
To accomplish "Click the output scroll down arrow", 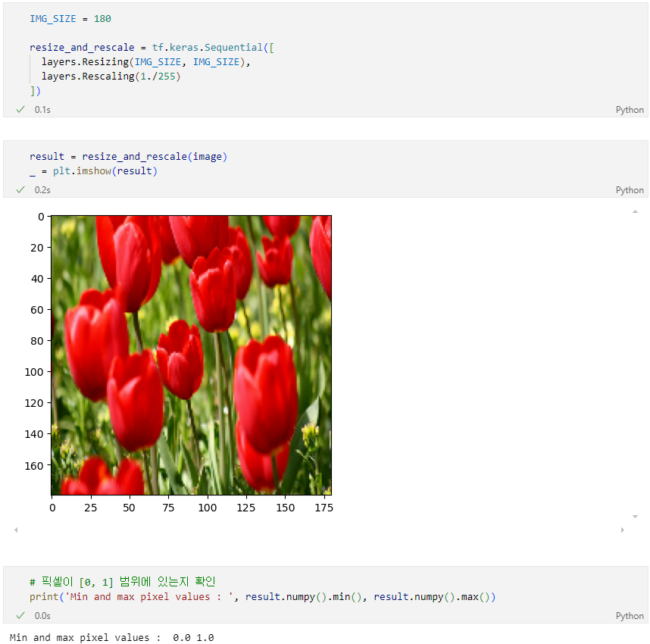I will (x=635, y=517).
